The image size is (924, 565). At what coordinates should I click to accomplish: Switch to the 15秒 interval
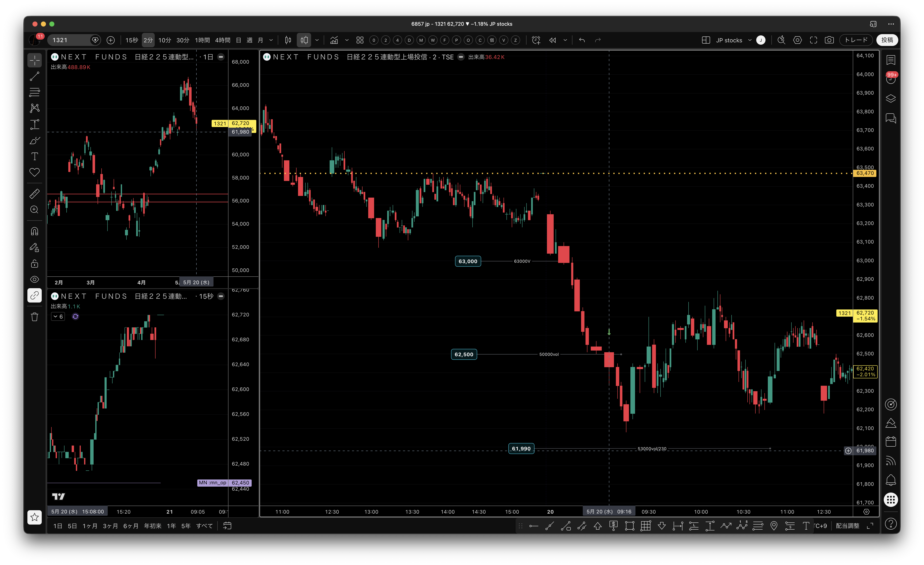132,40
